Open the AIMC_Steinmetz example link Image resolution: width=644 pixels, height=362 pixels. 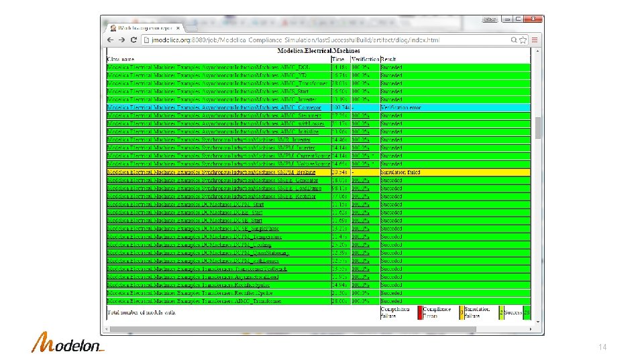(214, 116)
